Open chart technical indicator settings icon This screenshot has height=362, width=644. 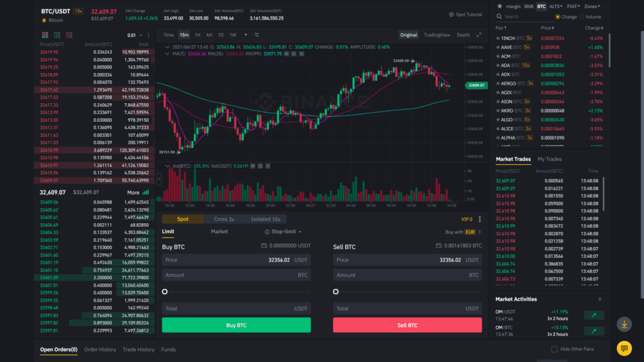coord(257,35)
